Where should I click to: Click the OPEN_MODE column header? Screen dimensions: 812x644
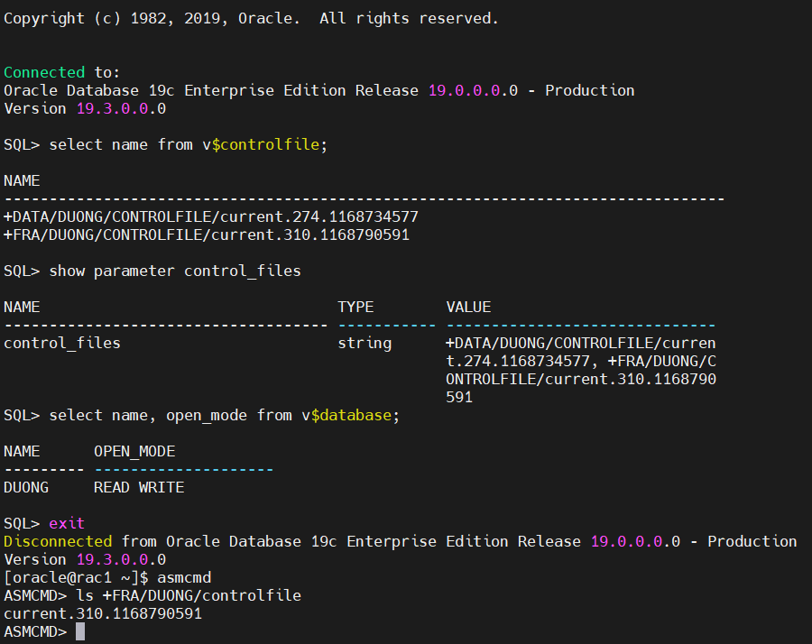[134, 451]
